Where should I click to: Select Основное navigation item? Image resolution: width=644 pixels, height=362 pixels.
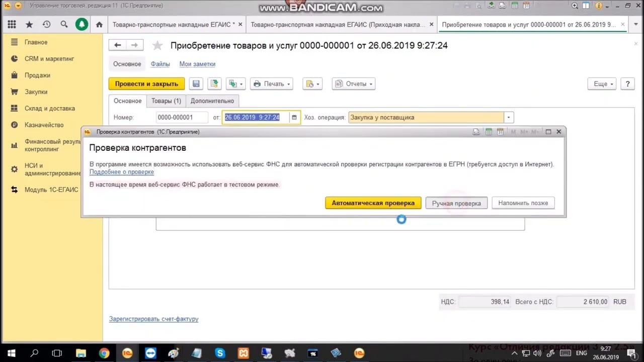coord(127,64)
